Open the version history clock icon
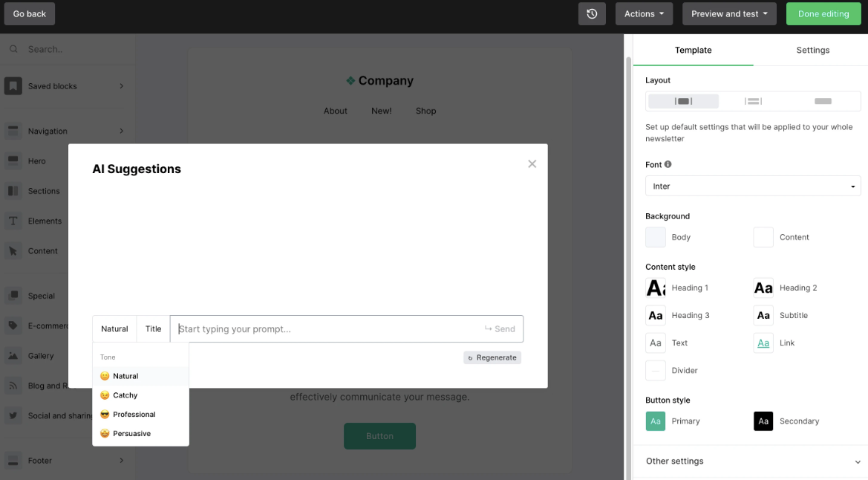868x480 pixels. [x=592, y=14]
